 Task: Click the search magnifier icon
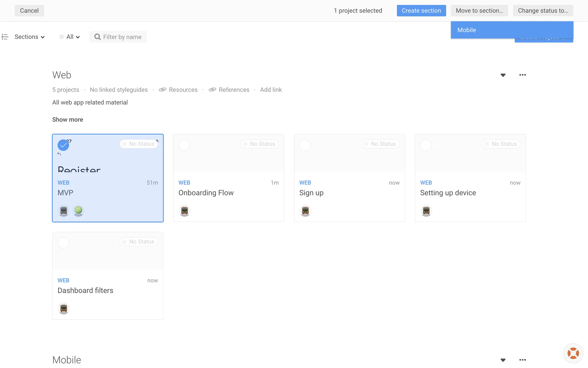(x=97, y=37)
